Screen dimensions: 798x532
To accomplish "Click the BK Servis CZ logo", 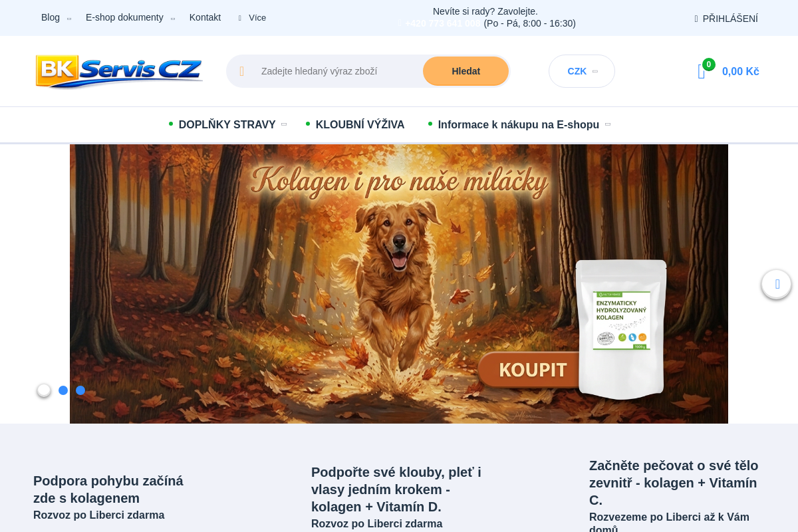I will 119,71.
